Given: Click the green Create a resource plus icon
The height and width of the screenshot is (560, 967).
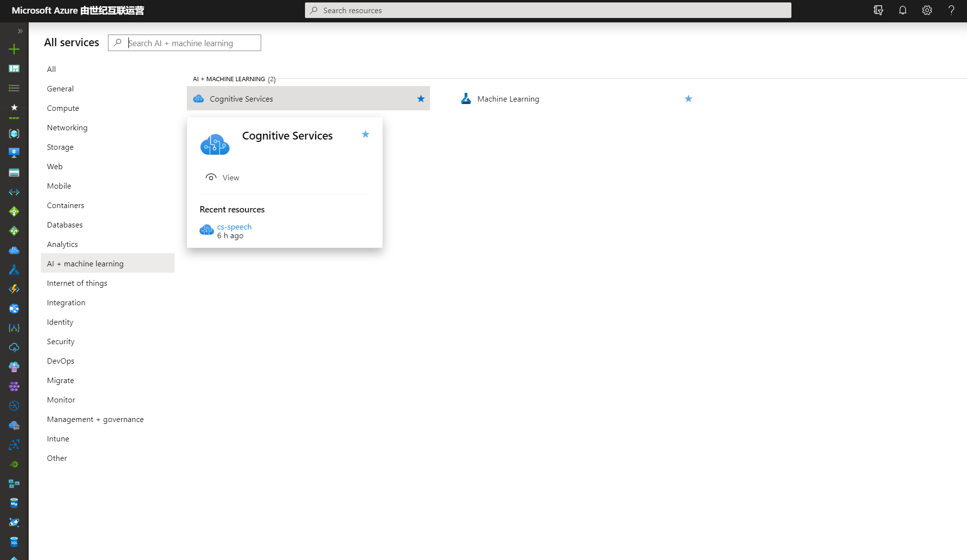Looking at the screenshot, I should [x=14, y=49].
